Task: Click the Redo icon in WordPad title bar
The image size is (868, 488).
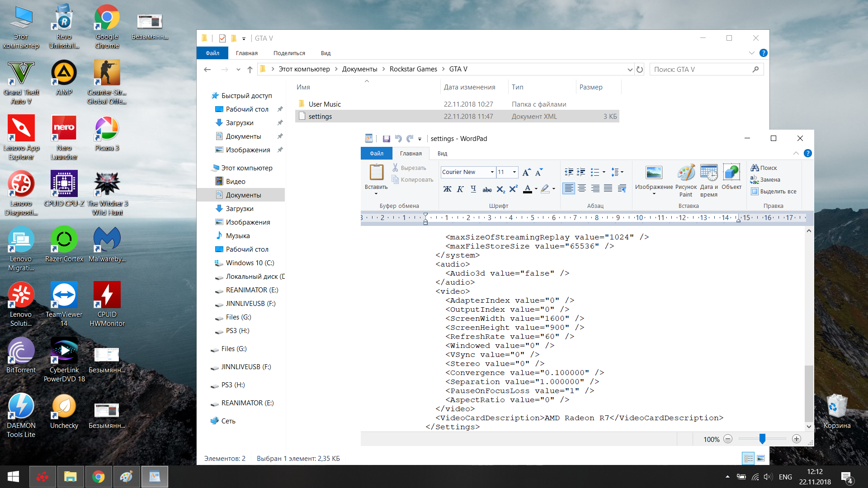Action: click(x=410, y=139)
